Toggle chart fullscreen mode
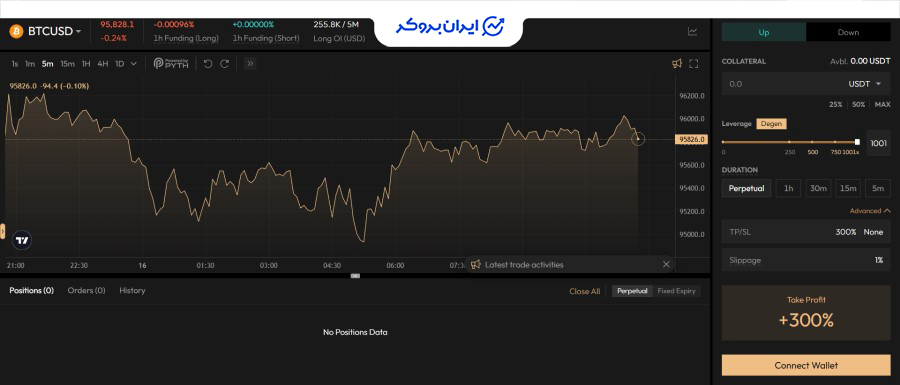900x385 pixels. click(x=693, y=64)
